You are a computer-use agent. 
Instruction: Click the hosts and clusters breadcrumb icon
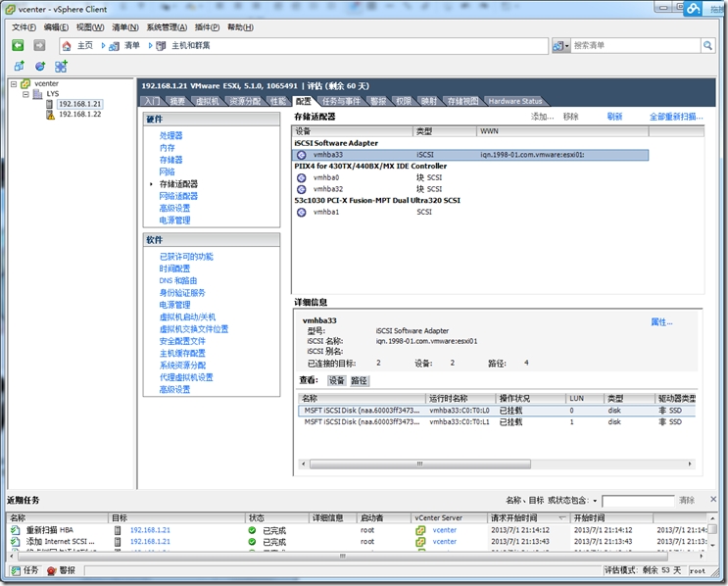pyautogui.click(x=161, y=46)
